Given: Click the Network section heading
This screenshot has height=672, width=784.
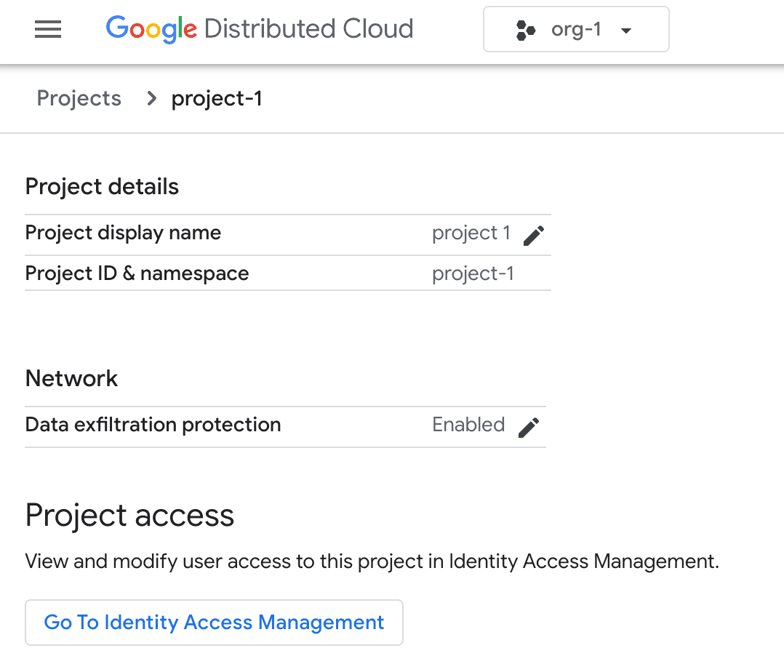Looking at the screenshot, I should pos(71,378).
